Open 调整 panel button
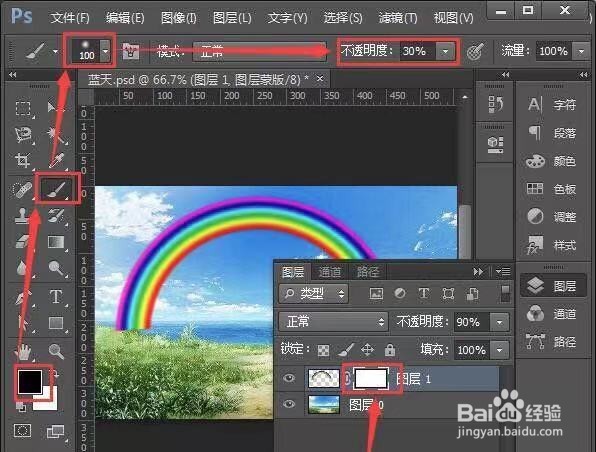 click(x=551, y=217)
